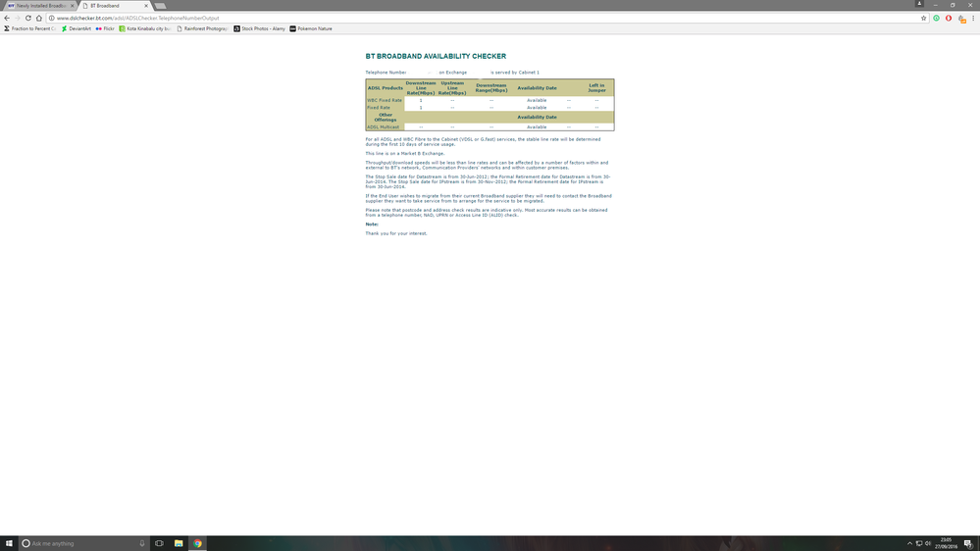Open Kota Kinabalu city bus bookmark
This screenshot has width=980, height=551.
pyautogui.click(x=145, y=28)
